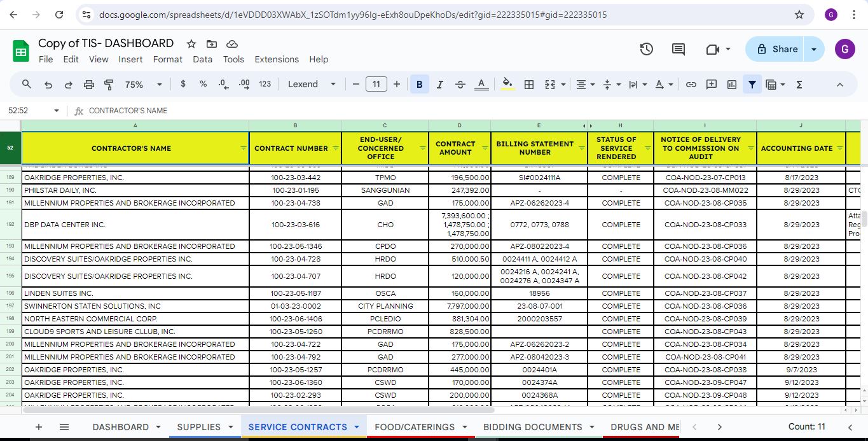Switch to the FOOD/CATERINGS sheet tab
This screenshot has width=868, height=441.
[415, 427]
